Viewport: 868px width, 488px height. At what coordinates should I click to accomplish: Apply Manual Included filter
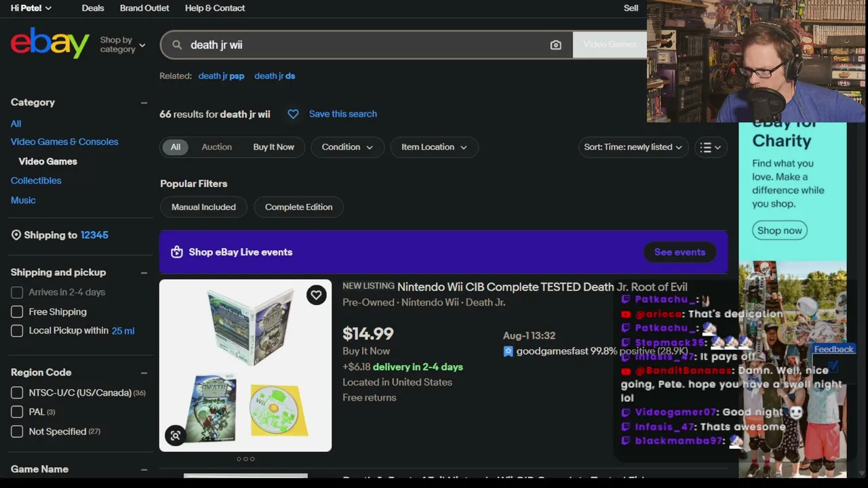tap(203, 207)
